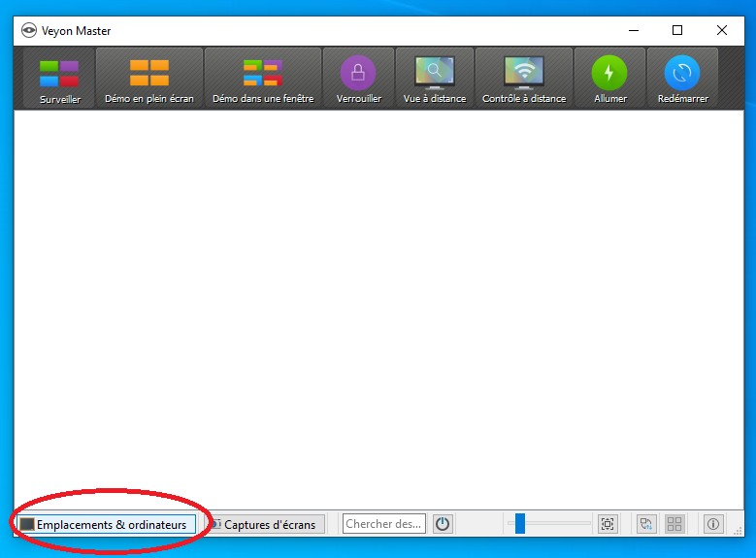Toggle the Emplacements & ordinateurs panel
This screenshot has height=558, width=756.
point(107,524)
